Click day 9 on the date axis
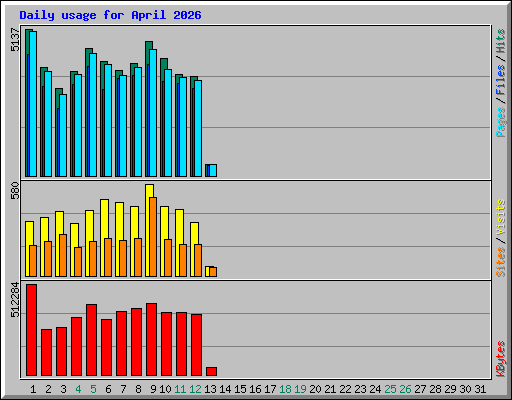Screen dimensions: 512x400 pyautogui.click(x=153, y=389)
